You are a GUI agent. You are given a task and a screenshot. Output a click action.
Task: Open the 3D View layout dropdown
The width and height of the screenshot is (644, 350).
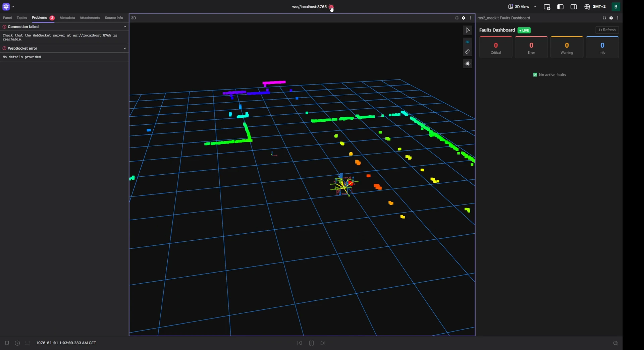[x=522, y=7]
